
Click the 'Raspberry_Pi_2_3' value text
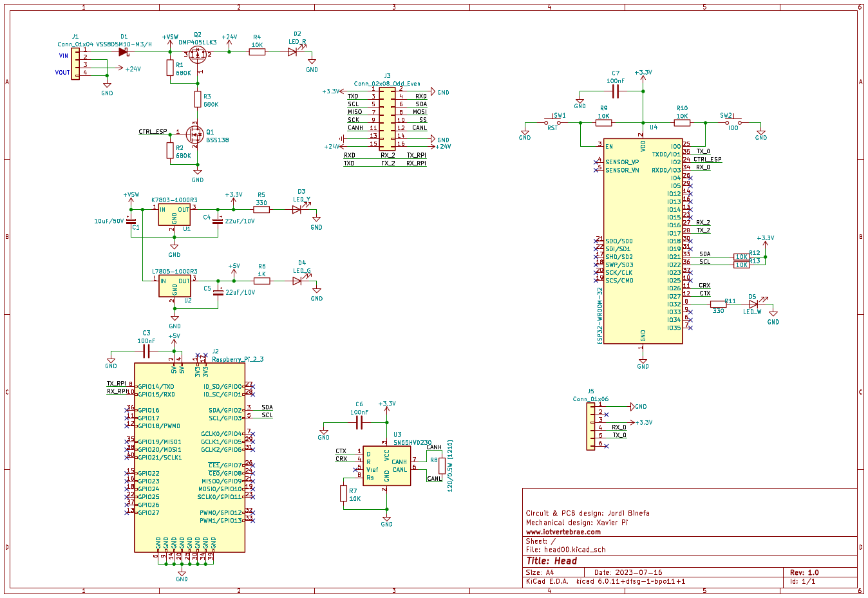tap(238, 359)
